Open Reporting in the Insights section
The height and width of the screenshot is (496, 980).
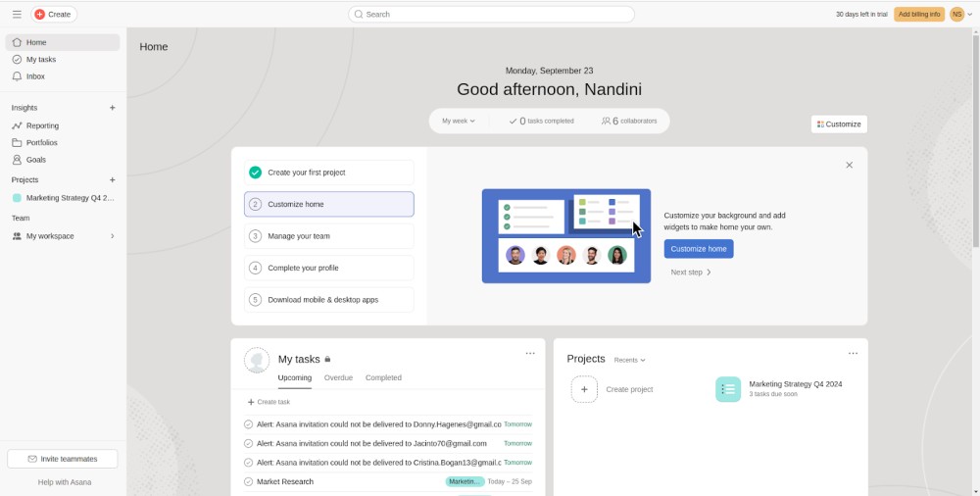pos(42,125)
